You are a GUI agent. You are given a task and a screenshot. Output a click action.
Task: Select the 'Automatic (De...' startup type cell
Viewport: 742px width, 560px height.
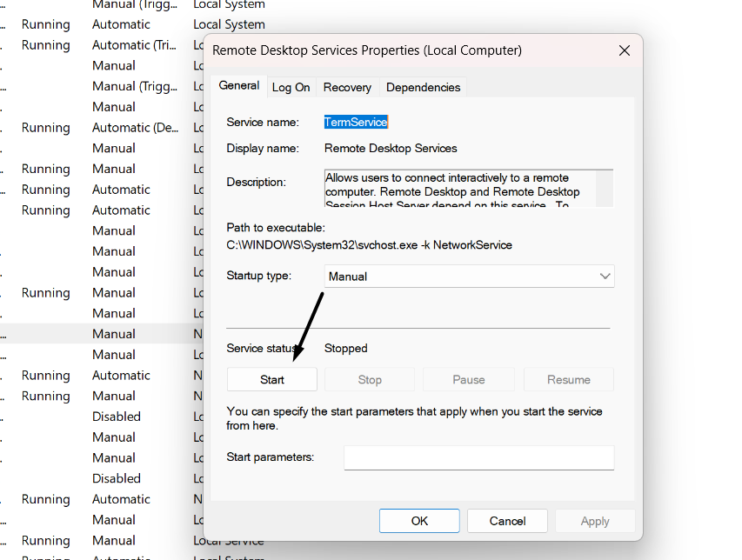coord(135,128)
